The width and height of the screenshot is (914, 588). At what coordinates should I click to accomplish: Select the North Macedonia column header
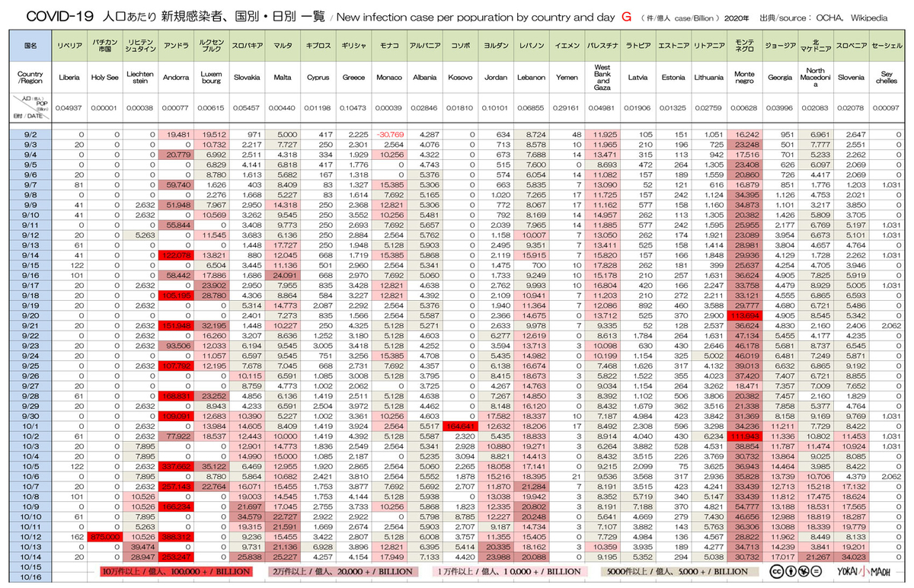point(815,77)
